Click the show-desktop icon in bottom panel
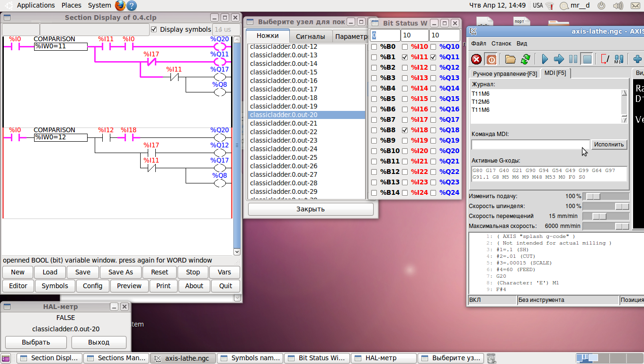The width and height of the screenshot is (644, 364). (7, 358)
